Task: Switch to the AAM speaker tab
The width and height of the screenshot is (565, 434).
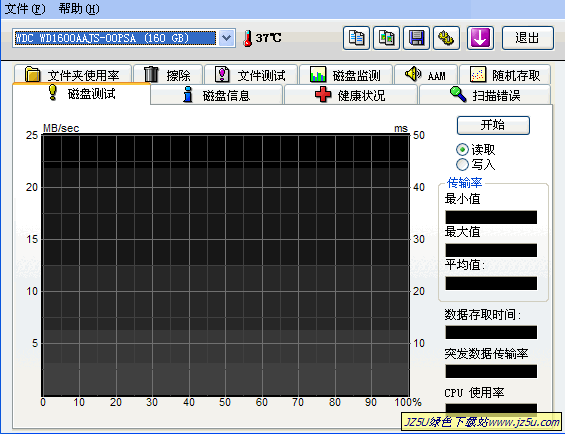Action: click(x=426, y=75)
